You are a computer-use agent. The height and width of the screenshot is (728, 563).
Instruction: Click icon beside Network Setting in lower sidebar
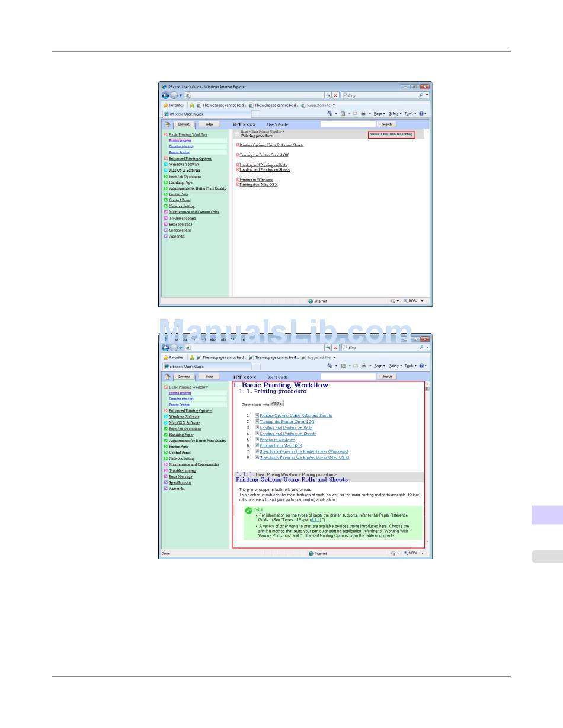tap(166, 458)
